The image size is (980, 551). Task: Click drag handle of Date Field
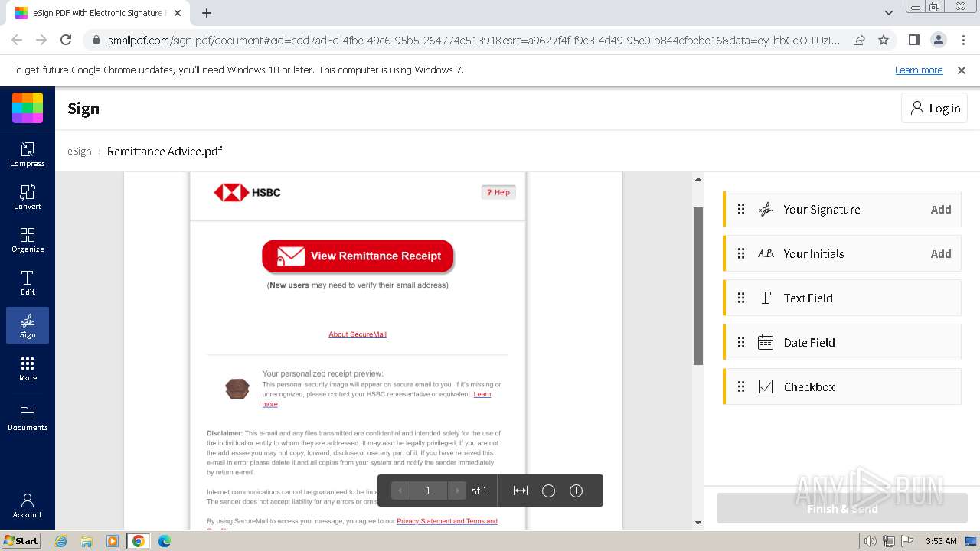pos(741,342)
